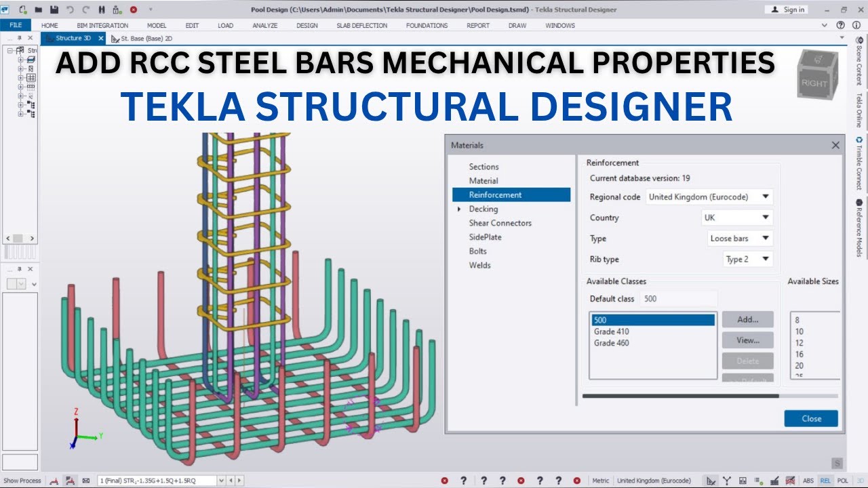
Task: Select SidePlate in Materials dialog
Action: pyautogui.click(x=486, y=237)
